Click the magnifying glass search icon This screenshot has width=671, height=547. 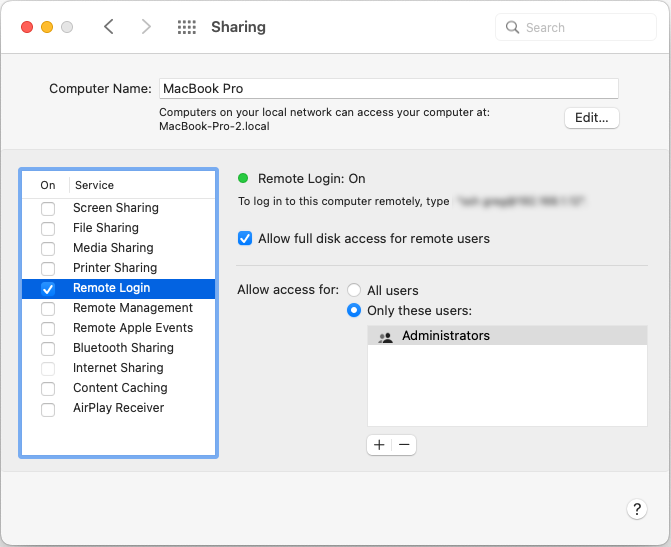[513, 27]
